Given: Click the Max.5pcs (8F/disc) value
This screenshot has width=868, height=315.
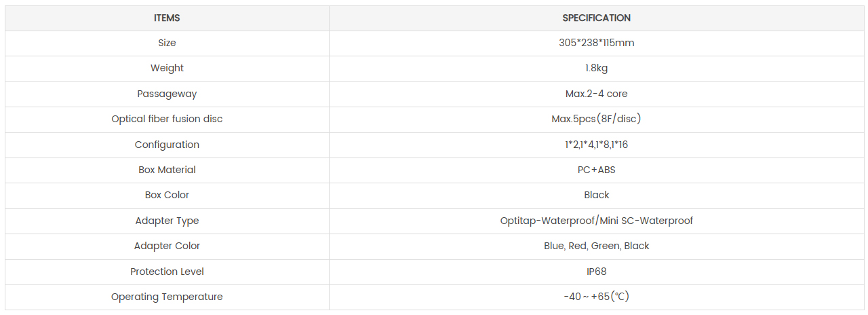Looking at the screenshot, I should coord(596,119).
